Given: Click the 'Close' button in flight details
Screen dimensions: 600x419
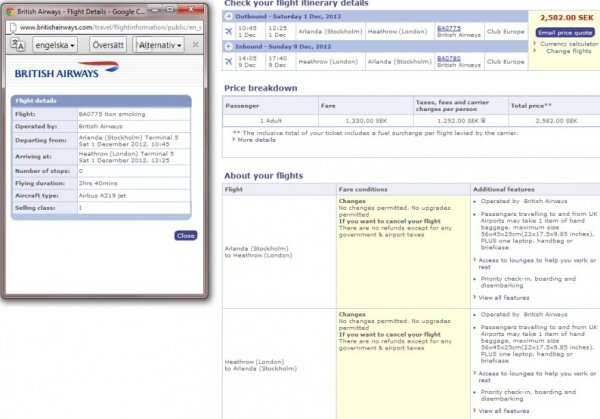Looking at the screenshot, I should (185, 235).
